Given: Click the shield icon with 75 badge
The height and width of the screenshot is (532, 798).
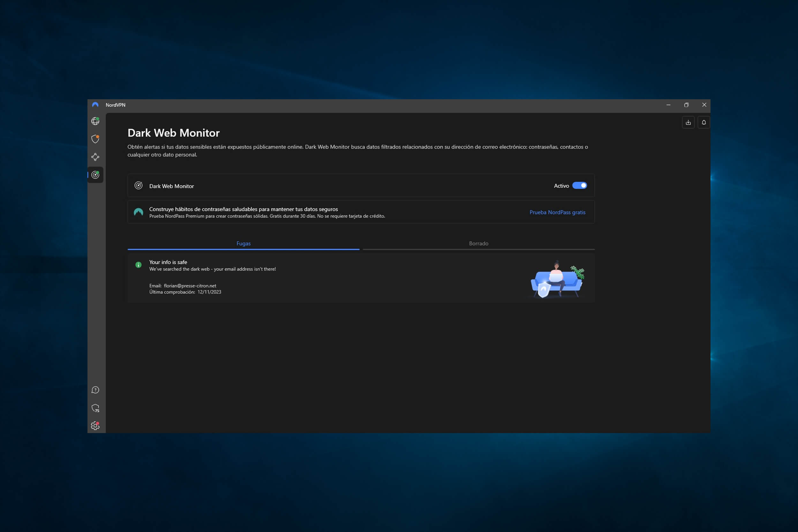Looking at the screenshot, I should coord(95,408).
